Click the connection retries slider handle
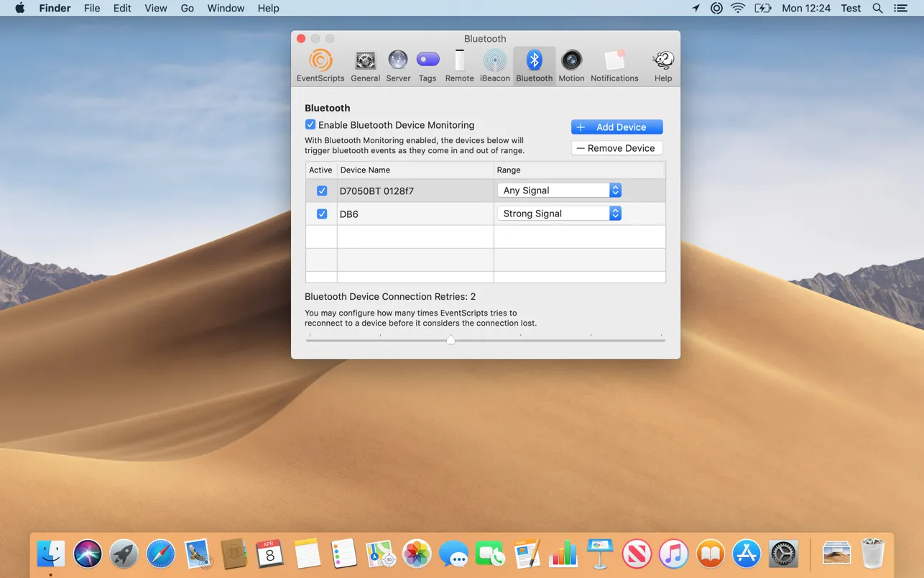924x578 pixels. point(451,340)
